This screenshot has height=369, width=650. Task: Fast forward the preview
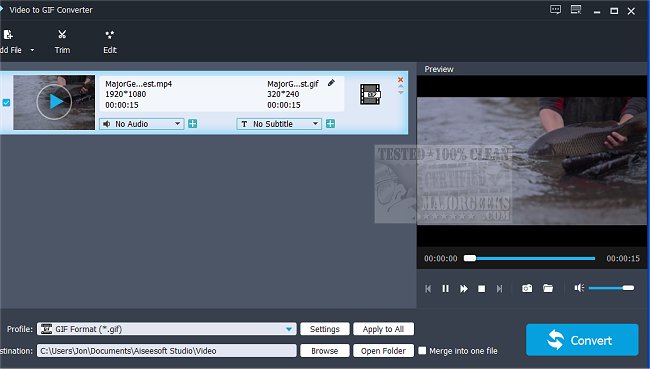[x=464, y=289]
